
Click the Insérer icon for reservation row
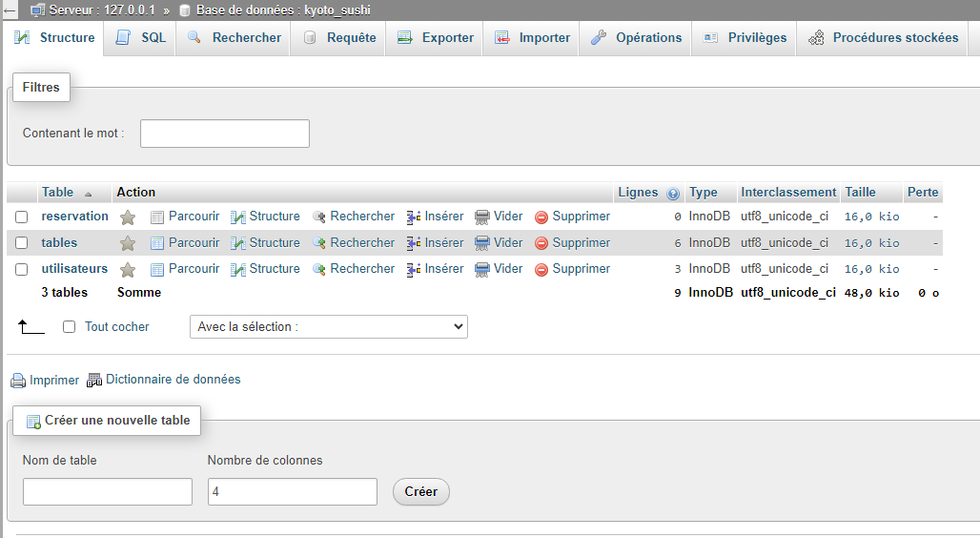[414, 217]
